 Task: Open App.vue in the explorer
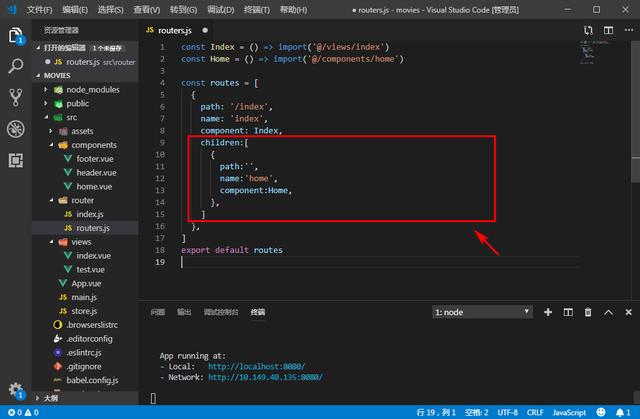(86, 284)
